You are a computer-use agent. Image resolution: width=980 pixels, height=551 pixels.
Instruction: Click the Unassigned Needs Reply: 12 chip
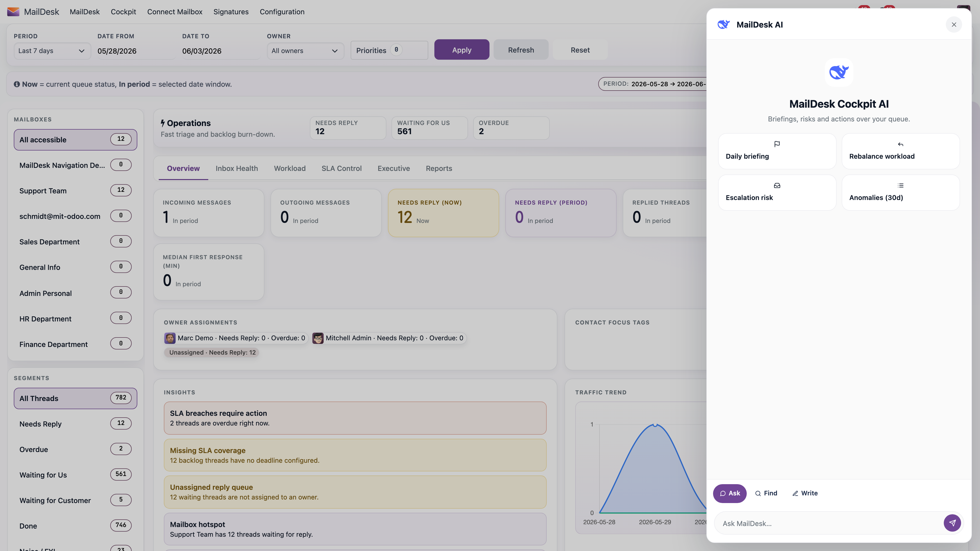[x=212, y=353]
